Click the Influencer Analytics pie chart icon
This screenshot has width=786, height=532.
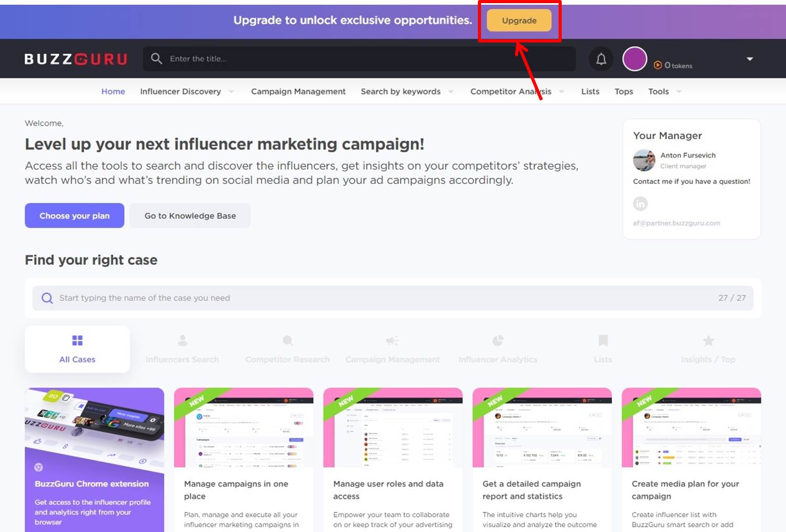tap(498, 341)
